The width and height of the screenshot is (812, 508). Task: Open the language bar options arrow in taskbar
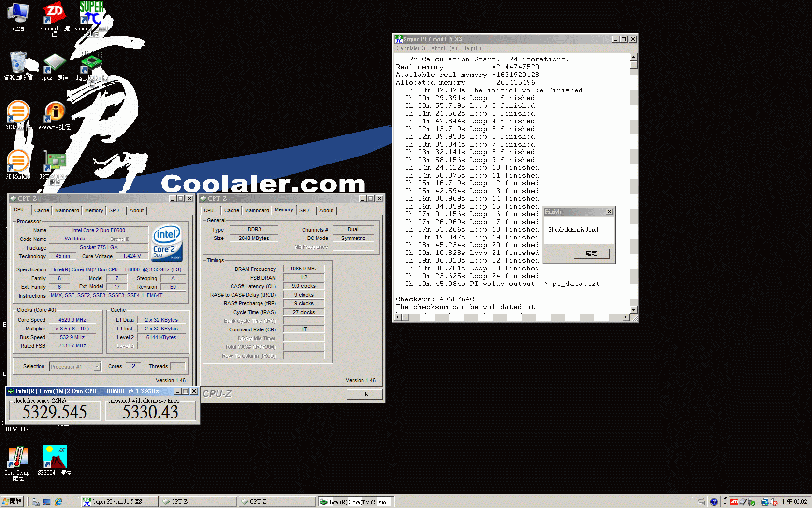tap(725, 504)
